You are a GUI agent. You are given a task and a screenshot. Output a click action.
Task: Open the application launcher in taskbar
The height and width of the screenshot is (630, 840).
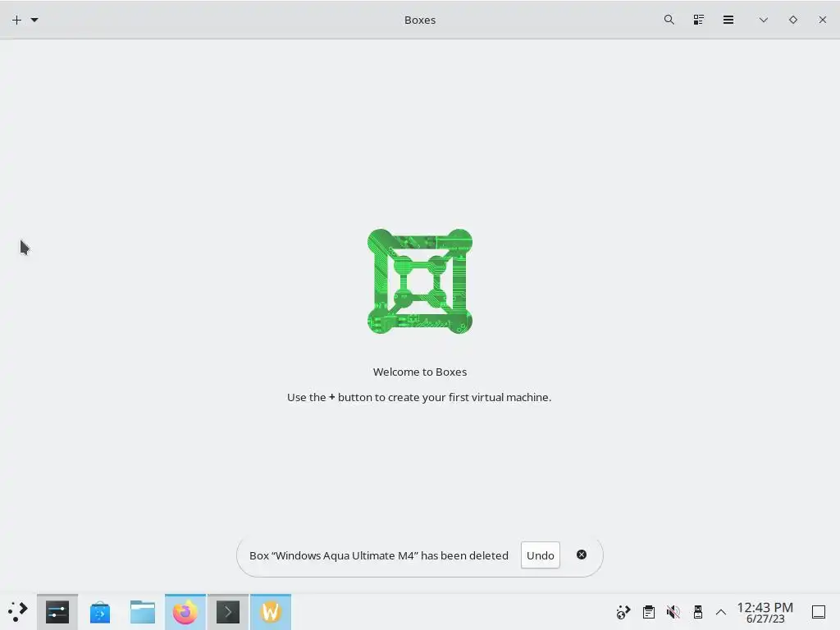click(x=18, y=612)
